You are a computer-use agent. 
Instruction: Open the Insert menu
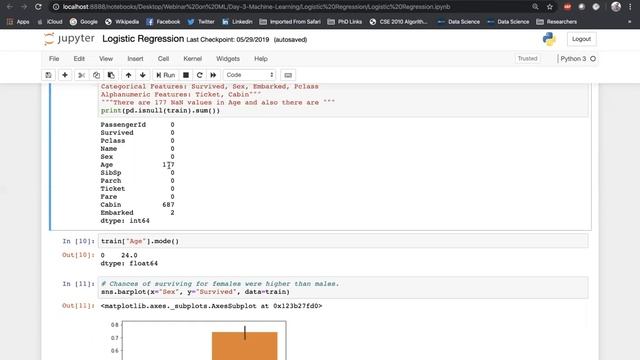(x=135, y=59)
